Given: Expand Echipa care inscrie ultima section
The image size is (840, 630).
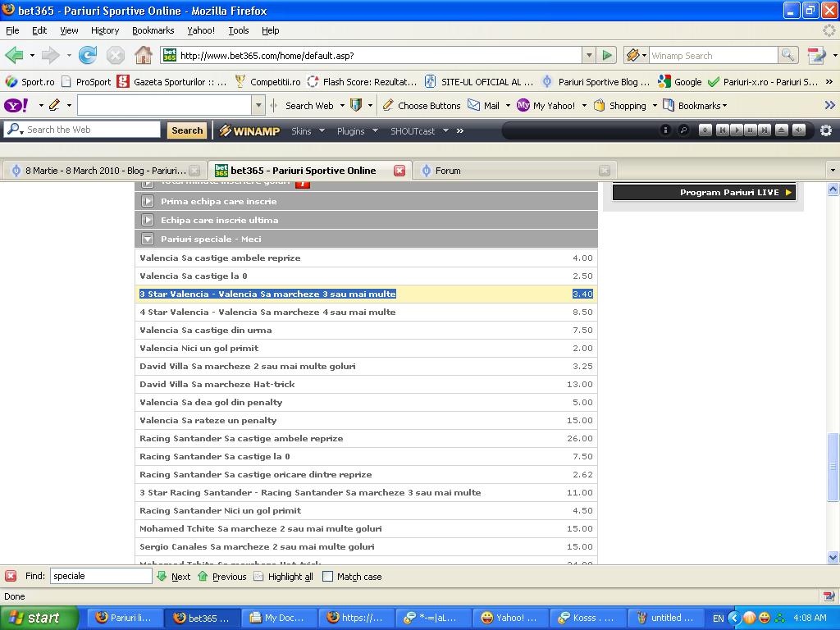Looking at the screenshot, I should [x=148, y=220].
